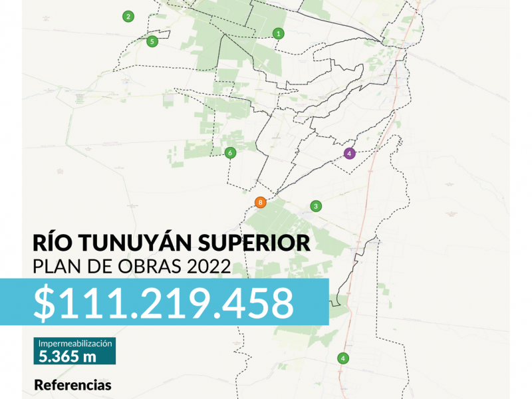Select the Impermeabilización label
The height and width of the screenshot is (399, 532).
[75, 344]
